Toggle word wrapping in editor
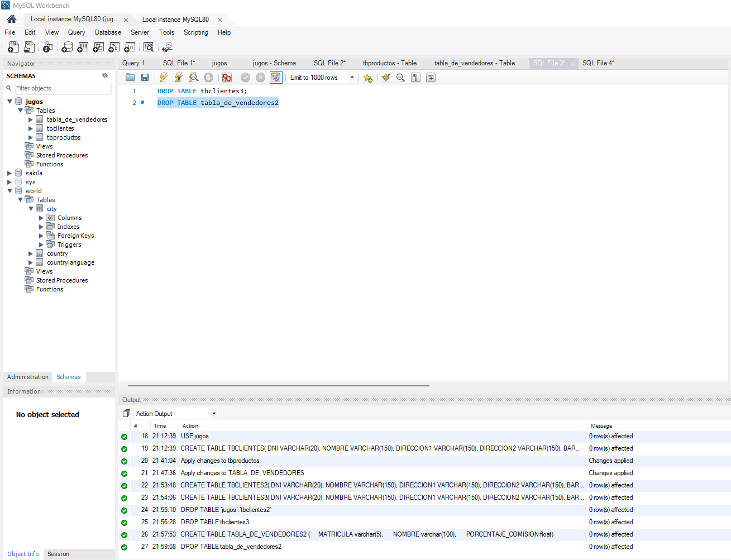 point(431,78)
